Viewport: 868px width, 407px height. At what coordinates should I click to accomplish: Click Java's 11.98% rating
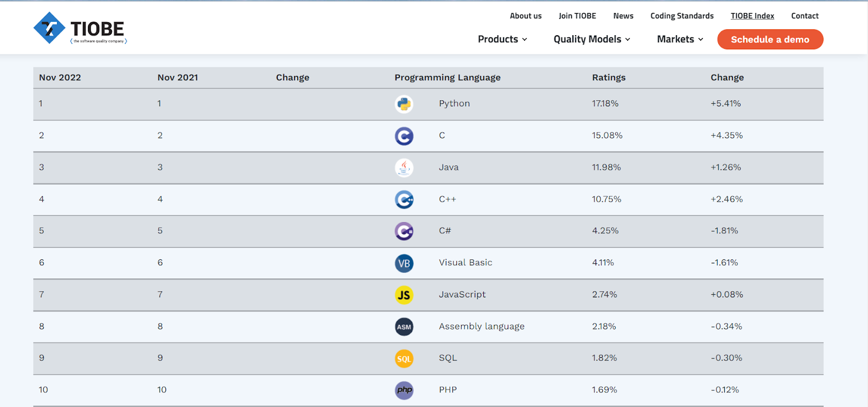tap(607, 167)
